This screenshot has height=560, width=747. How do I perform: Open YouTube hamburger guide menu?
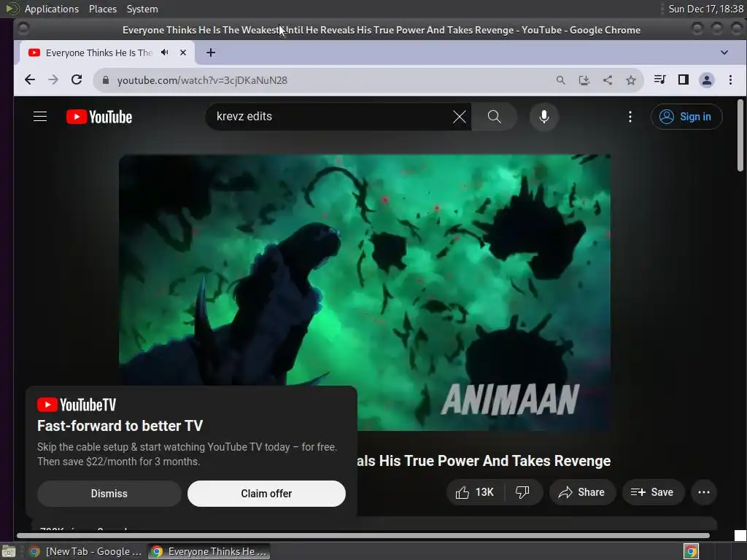coord(40,117)
